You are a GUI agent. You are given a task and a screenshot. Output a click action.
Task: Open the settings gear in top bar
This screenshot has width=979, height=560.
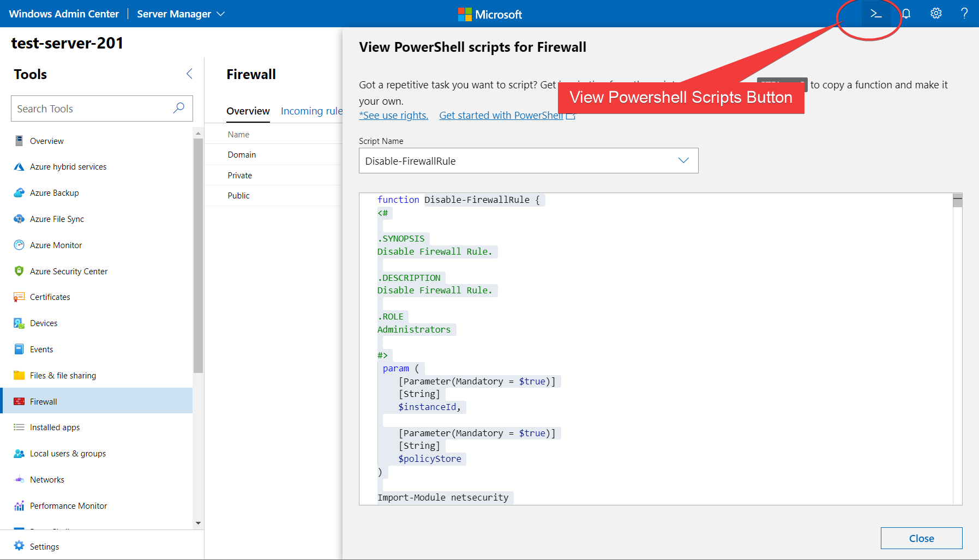(x=936, y=14)
